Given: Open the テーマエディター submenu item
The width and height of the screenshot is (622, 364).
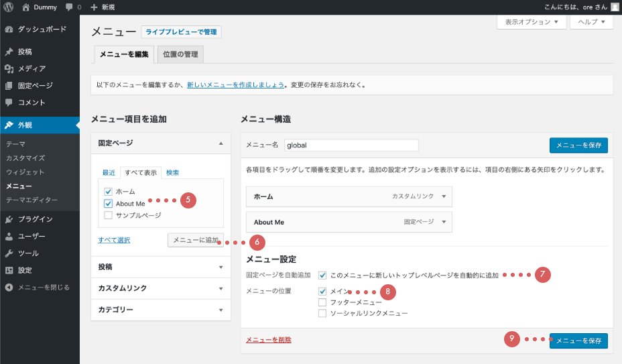Looking at the screenshot, I should (x=32, y=200).
